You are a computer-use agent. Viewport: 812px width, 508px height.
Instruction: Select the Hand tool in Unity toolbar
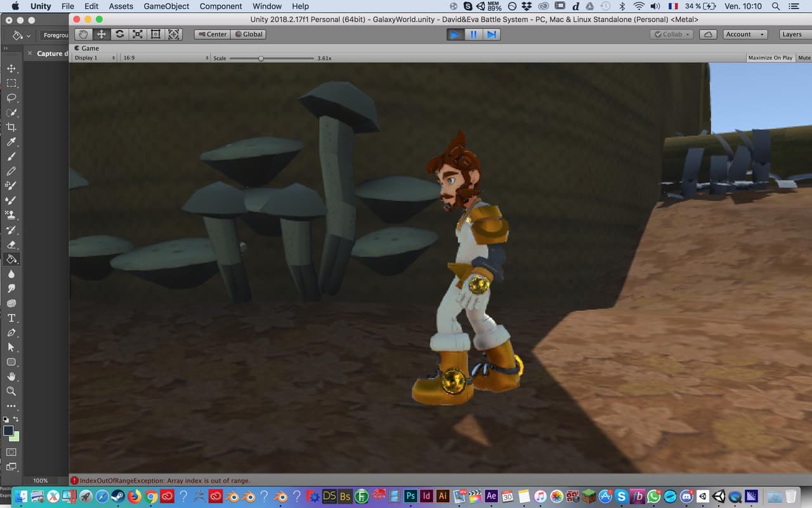[83, 34]
